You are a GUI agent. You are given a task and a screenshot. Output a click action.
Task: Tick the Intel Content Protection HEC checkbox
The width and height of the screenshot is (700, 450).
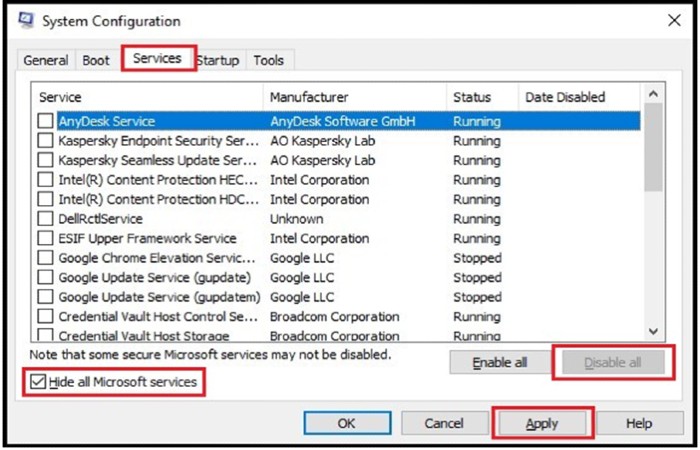[x=45, y=180]
